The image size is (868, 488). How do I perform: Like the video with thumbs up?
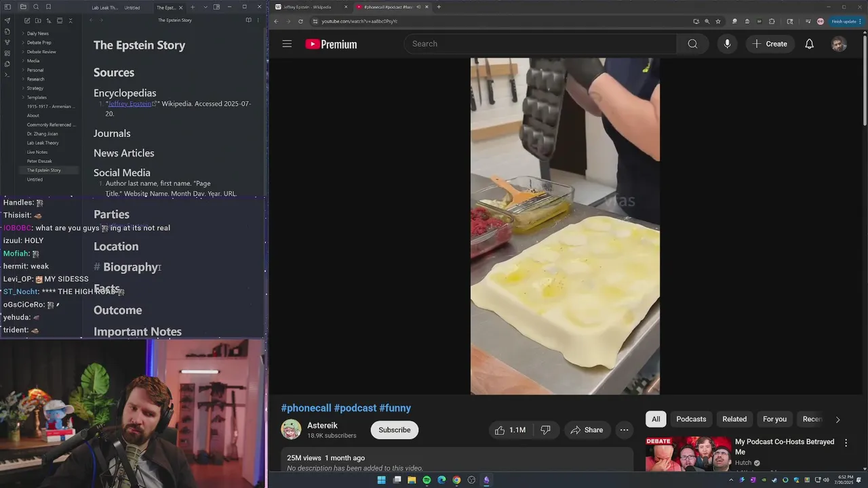point(511,430)
